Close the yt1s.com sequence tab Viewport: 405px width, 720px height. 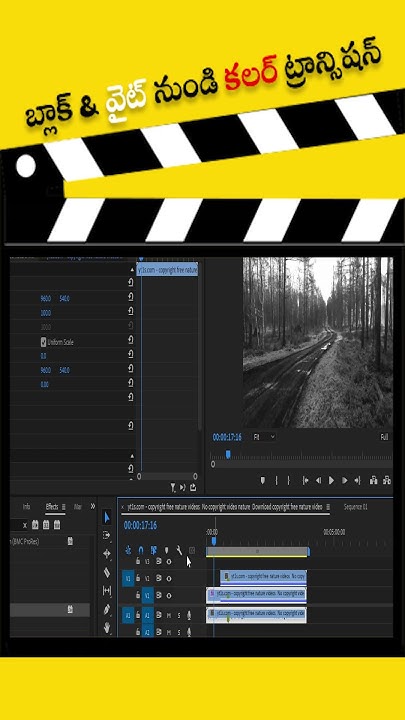122,507
